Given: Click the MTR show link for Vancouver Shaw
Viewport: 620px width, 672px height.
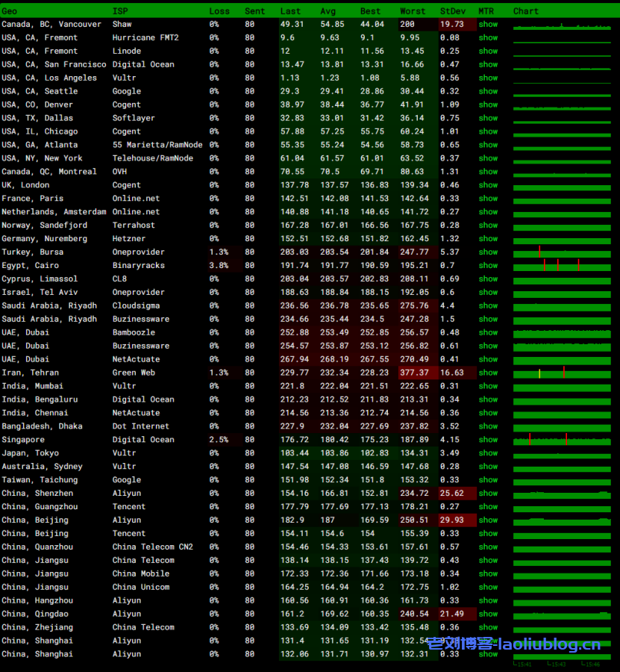Looking at the screenshot, I should point(488,25).
